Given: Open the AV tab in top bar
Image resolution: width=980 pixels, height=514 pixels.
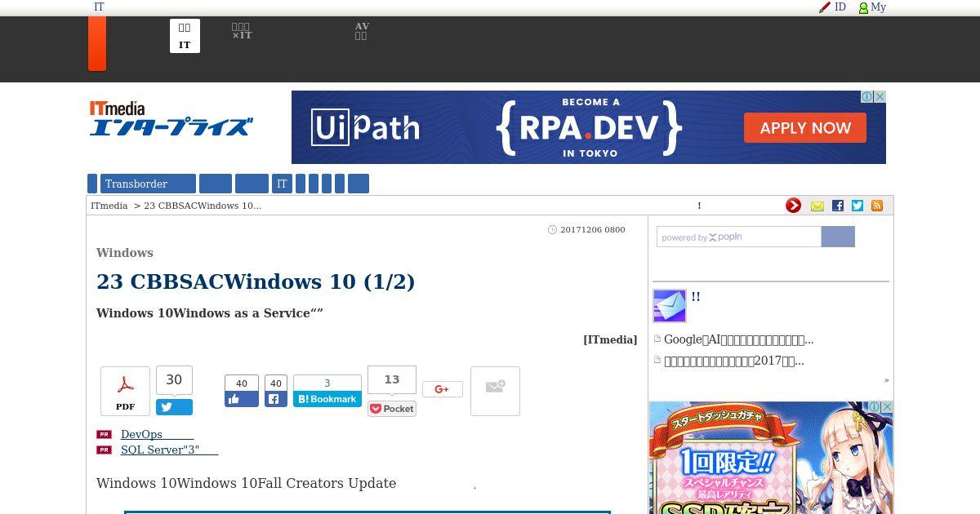Looking at the screenshot, I should 362,31.
